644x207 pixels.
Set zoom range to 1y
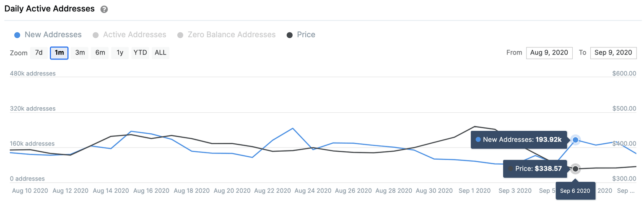[x=120, y=53]
